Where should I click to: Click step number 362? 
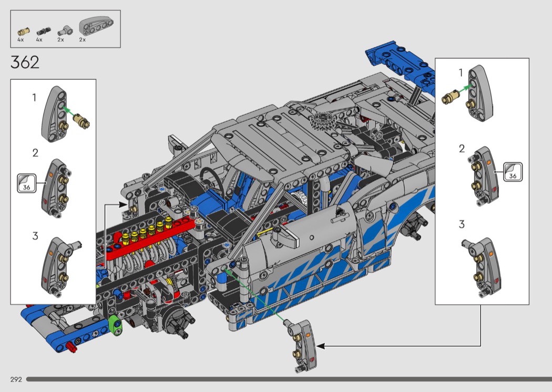[x=25, y=63]
